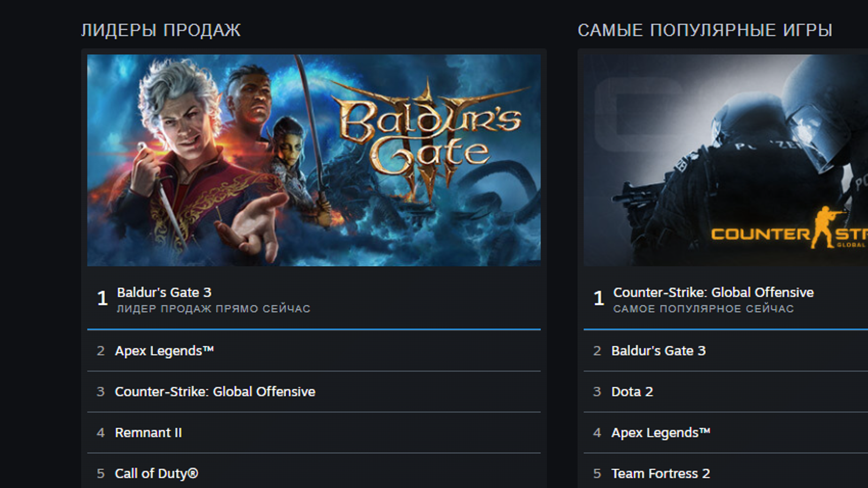The height and width of the screenshot is (488, 868).
Task: Open Dota 2 in most played list
Action: [726, 391]
